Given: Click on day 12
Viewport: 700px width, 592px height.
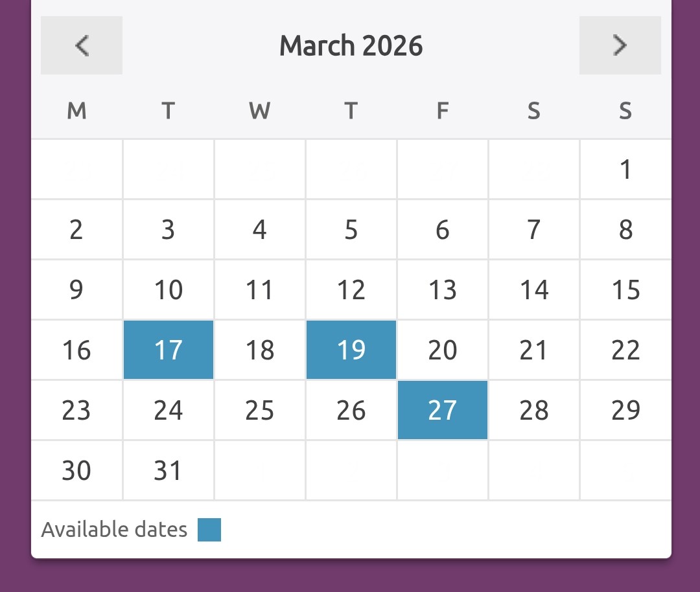Looking at the screenshot, I should (x=351, y=290).
